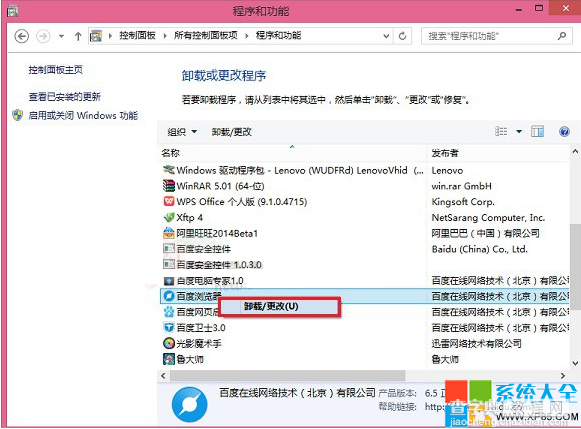The image size is (581, 429).
Task: Click the Forward navigation arrow
Action: pyautogui.click(x=43, y=36)
